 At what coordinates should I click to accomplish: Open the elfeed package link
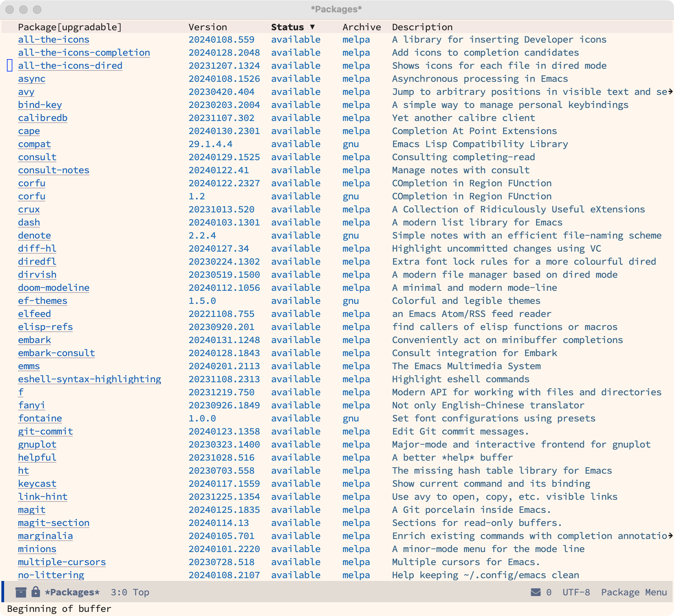[34, 314]
